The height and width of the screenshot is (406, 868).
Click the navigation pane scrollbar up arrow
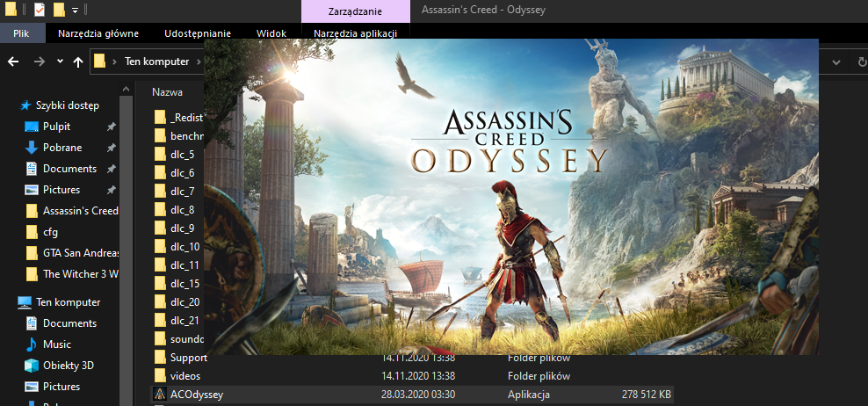click(127, 88)
